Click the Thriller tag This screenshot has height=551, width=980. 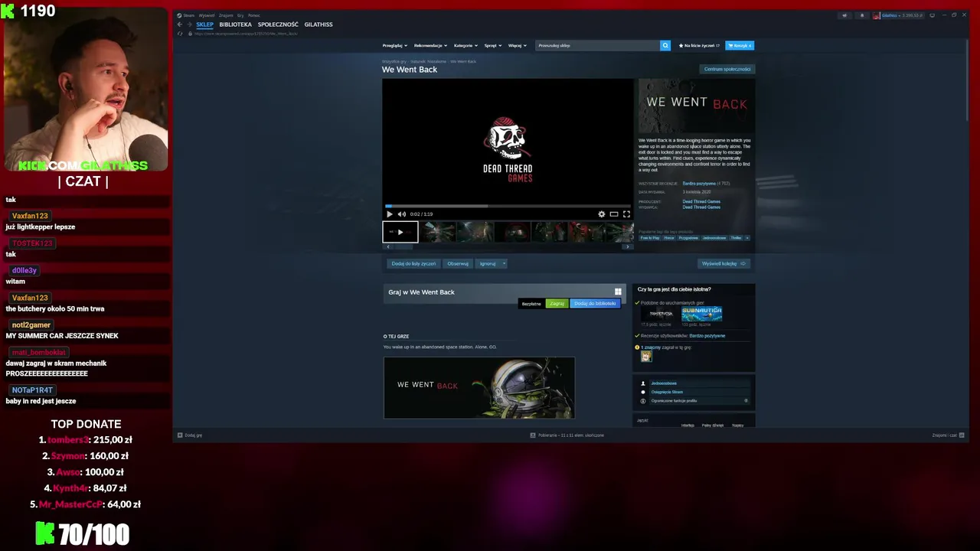736,238
